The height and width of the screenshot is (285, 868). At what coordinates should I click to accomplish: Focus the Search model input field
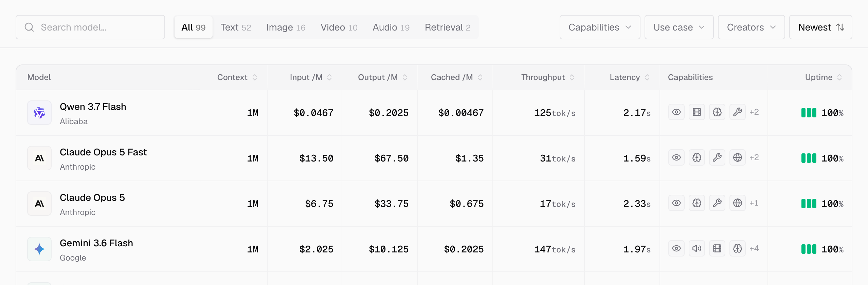pos(90,27)
